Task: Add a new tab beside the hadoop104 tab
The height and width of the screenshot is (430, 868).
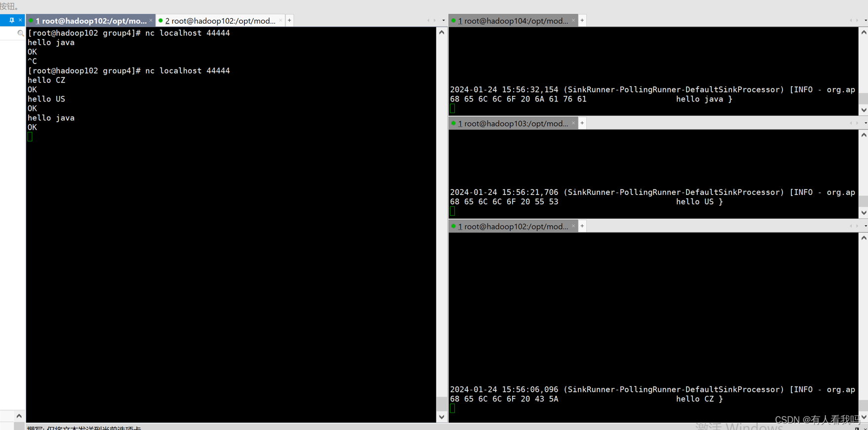Action: 582,20
